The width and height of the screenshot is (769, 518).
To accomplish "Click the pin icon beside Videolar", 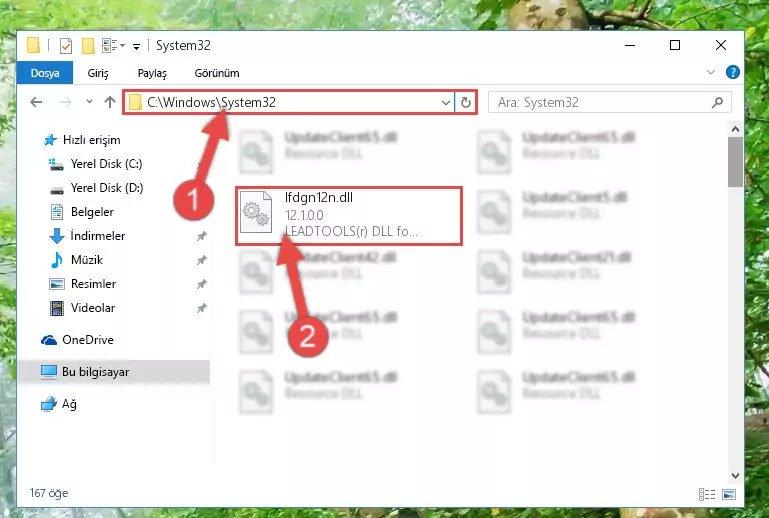I will 202,309.
